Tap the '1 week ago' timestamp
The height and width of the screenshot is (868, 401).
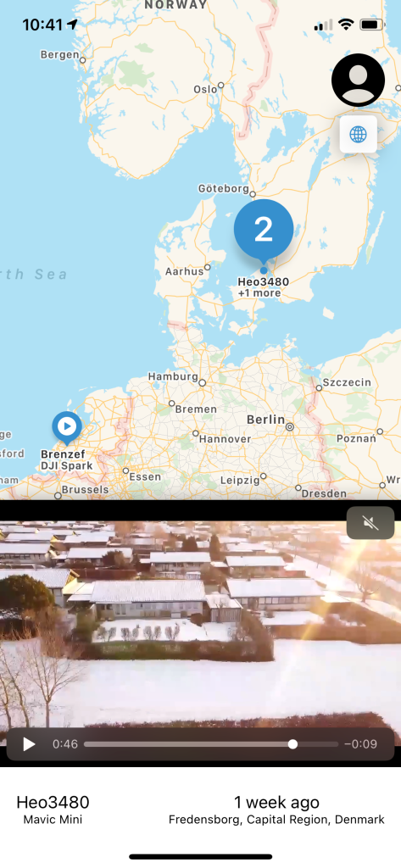[x=276, y=802]
